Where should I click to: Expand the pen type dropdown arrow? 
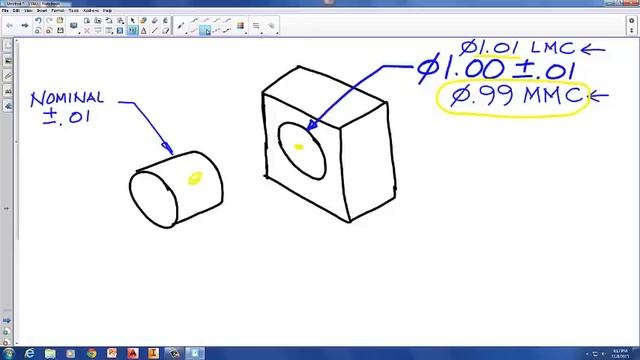pos(186,33)
